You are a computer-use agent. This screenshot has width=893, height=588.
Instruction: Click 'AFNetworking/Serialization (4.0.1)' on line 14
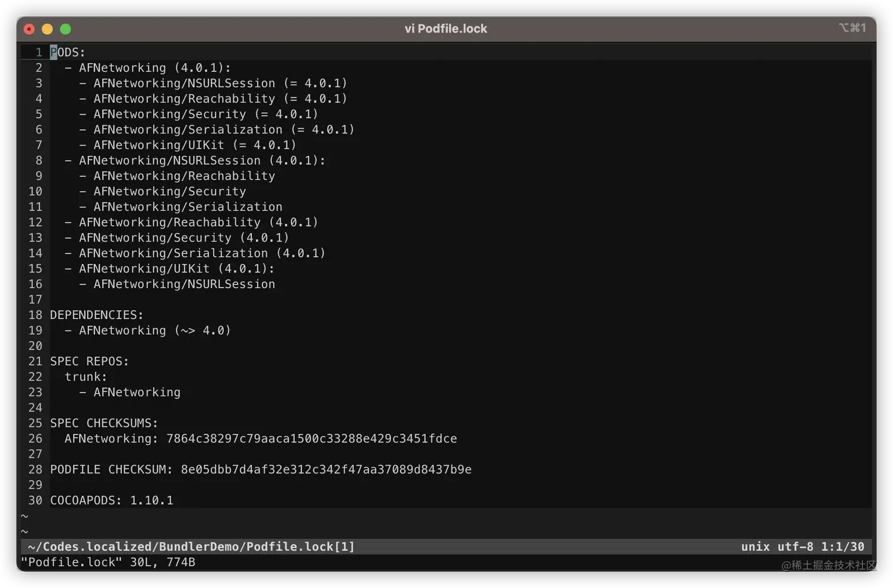[202, 253]
